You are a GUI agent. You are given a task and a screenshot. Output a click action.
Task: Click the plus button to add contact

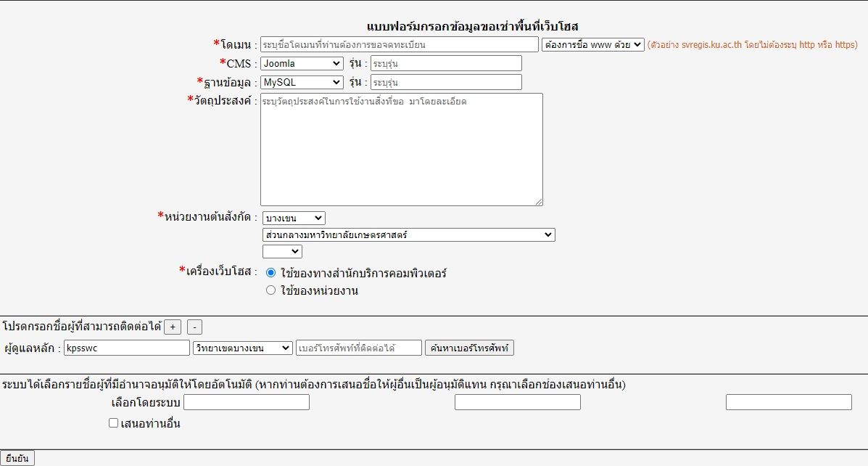coord(173,327)
